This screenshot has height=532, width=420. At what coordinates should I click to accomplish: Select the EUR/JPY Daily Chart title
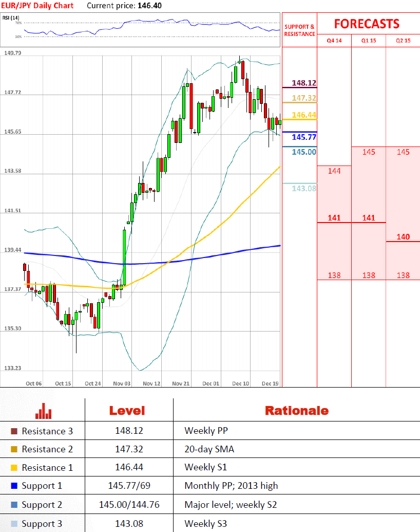click(37, 6)
